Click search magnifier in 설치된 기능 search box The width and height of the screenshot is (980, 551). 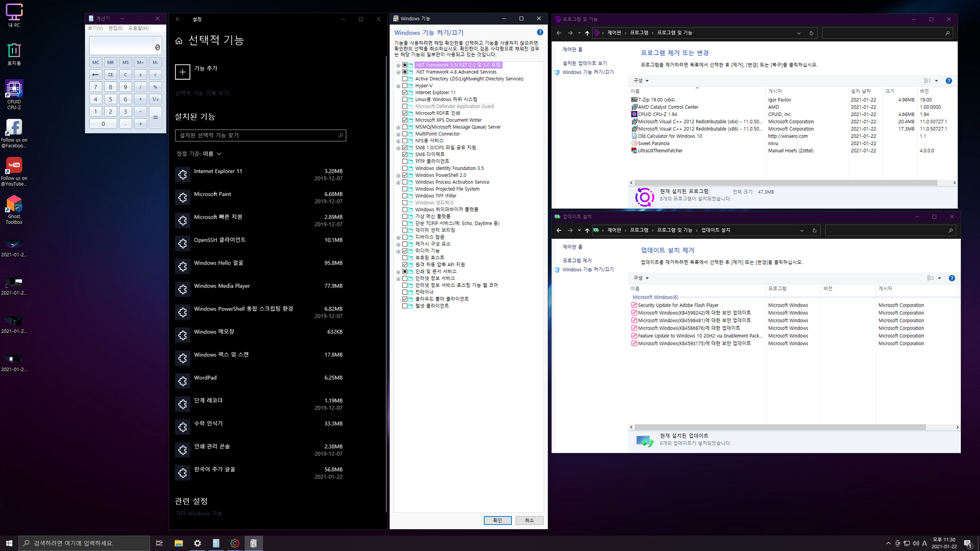pyautogui.click(x=340, y=135)
